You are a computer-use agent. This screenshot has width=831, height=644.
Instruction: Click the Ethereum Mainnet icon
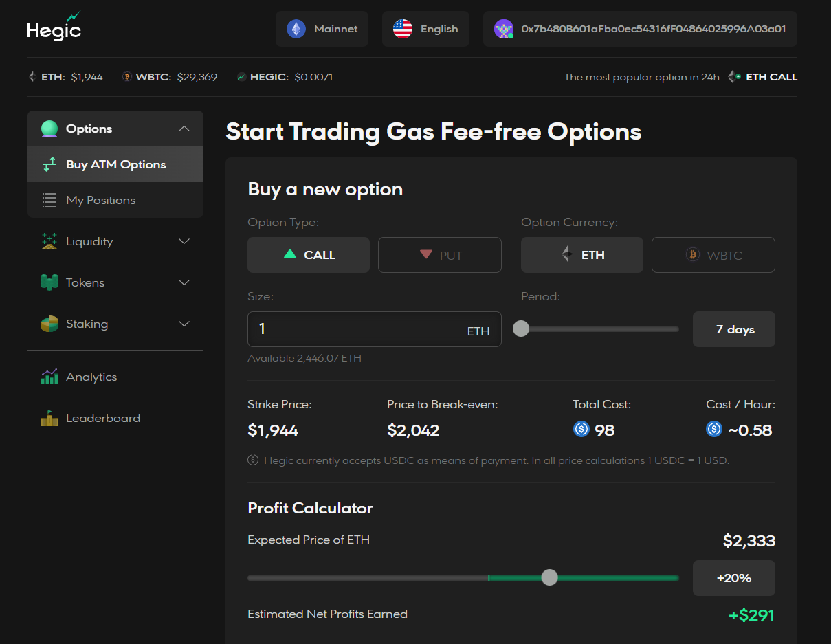(296, 29)
